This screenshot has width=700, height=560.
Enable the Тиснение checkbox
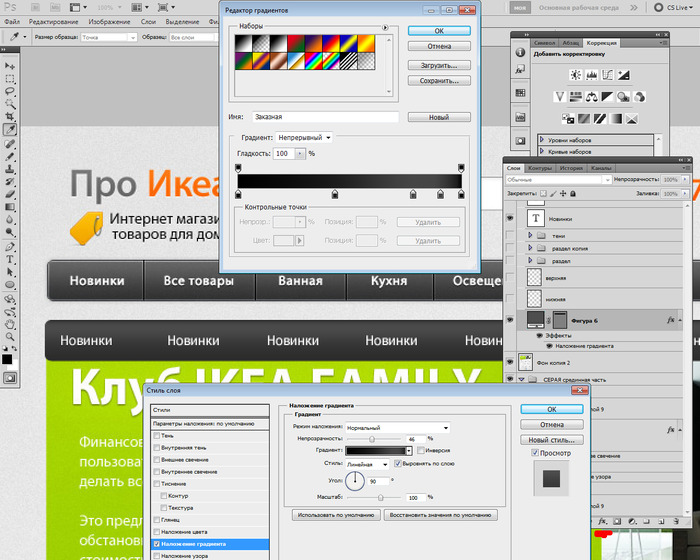point(157,484)
